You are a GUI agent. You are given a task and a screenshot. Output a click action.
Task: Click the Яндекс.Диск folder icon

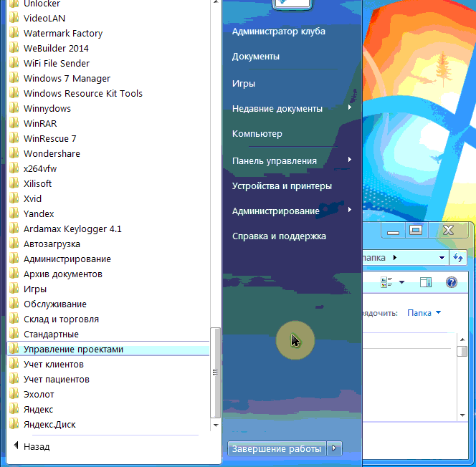[x=14, y=425]
